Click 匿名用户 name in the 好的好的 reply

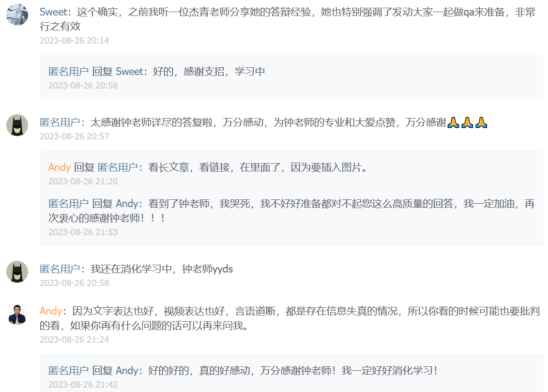pos(69,370)
